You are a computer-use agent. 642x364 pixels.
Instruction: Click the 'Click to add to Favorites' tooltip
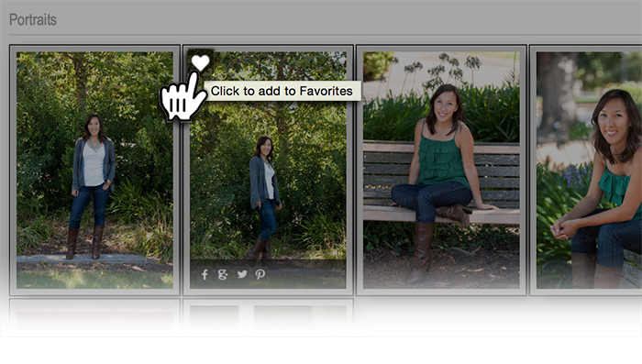(x=282, y=91)
